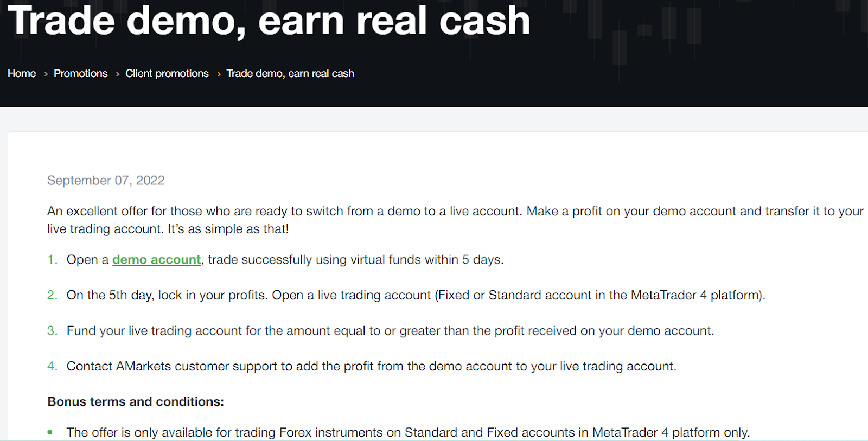This screenshot has width=868, height=441.
Task: Select the 'Trade demo, earn real cash' breadcrumb
Action: coord(290,73)
